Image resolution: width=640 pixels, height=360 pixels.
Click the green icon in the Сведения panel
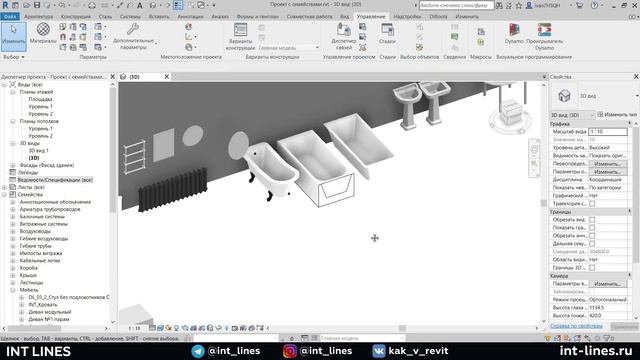point(454,37)
